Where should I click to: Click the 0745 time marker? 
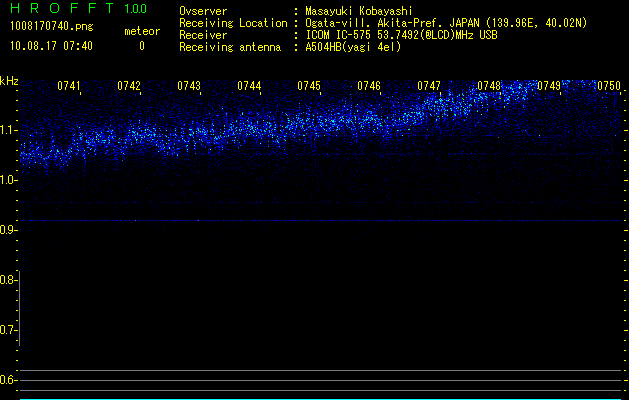[309, 87]
